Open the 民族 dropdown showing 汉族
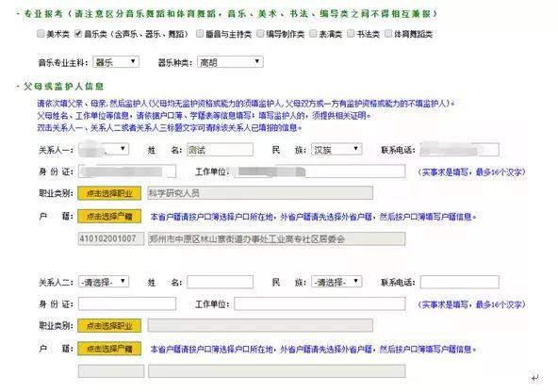This screenshot has width=558, height=392. (336, 150)
